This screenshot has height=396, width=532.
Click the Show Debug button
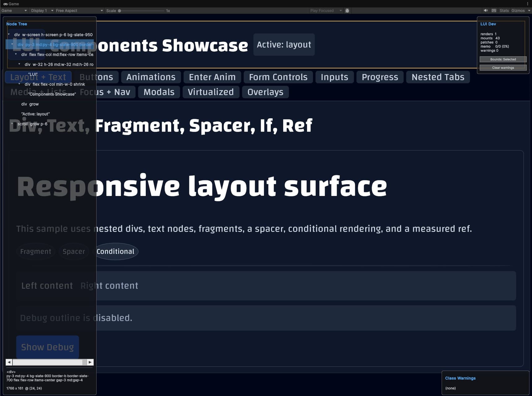pyautogui.click(x=47, y=347)
